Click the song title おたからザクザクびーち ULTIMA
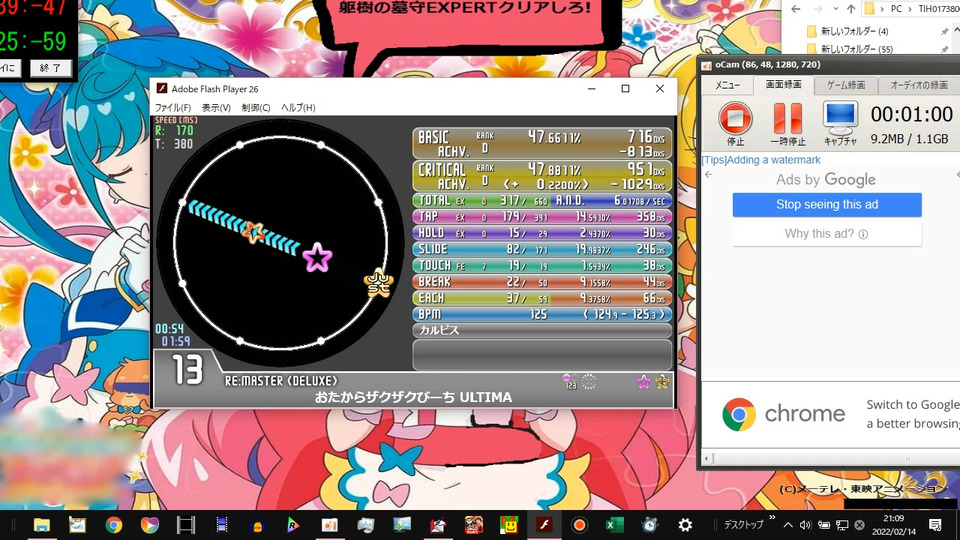The height and width of the screenshot is (540, 960). coord(413,397)
